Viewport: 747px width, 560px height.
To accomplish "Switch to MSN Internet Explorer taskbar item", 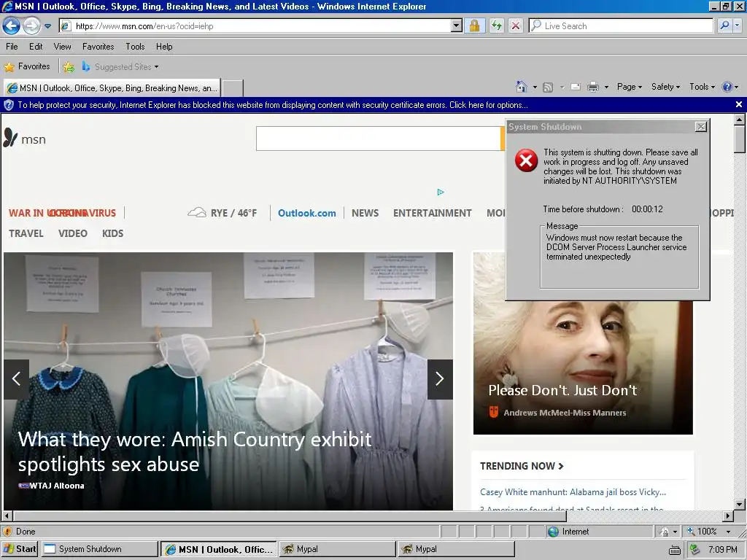I will point(219,549).
